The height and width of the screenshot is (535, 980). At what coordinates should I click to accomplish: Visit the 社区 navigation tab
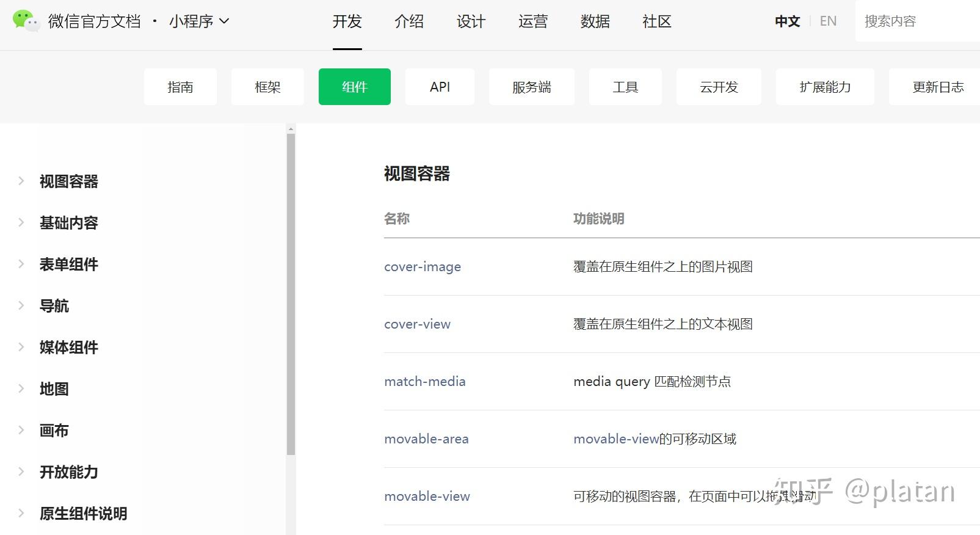(x=657, y=21)
